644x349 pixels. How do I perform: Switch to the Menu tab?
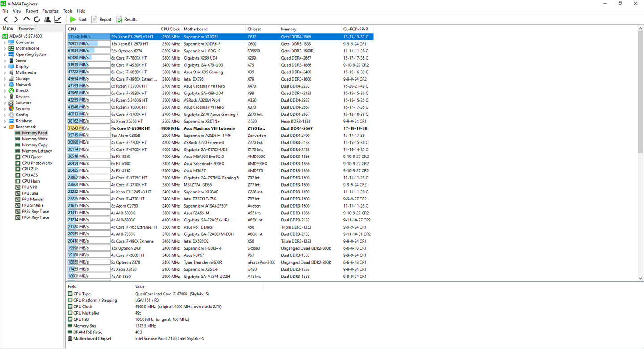point(8,28)
